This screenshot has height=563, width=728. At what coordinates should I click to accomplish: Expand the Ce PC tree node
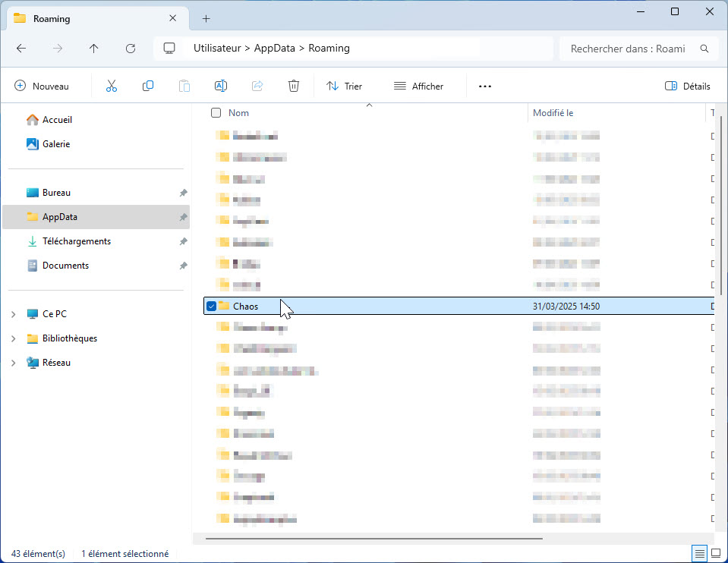pyautogui.click(x=14, y=314)
